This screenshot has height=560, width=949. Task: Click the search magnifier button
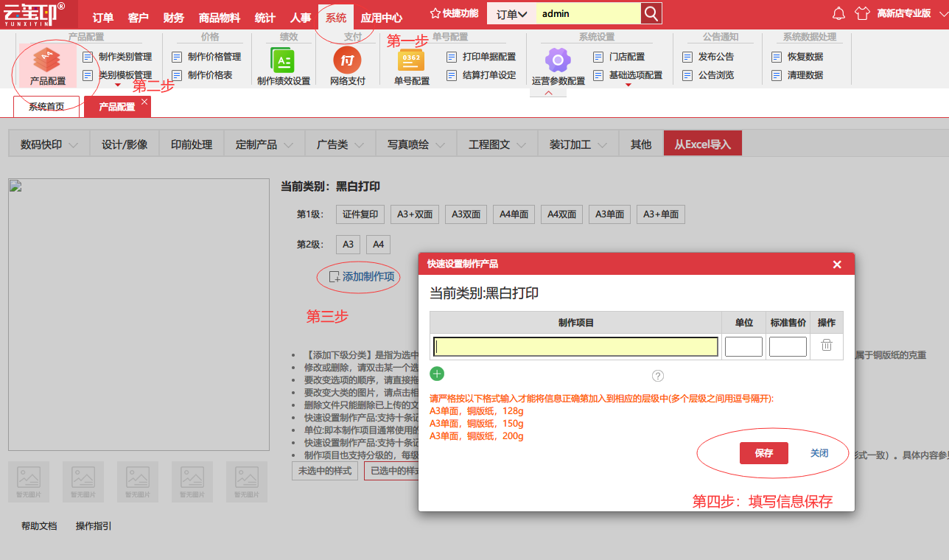pos(651,13)
